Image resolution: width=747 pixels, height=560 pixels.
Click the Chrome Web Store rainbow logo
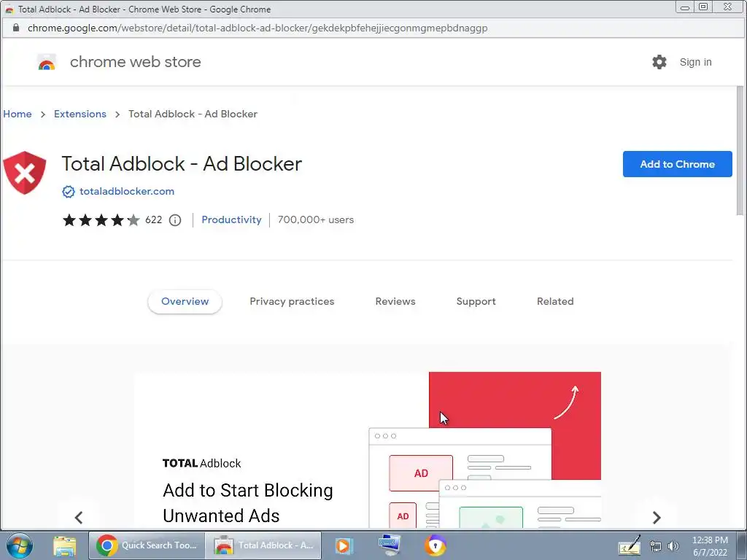click(x=47, y=62)
